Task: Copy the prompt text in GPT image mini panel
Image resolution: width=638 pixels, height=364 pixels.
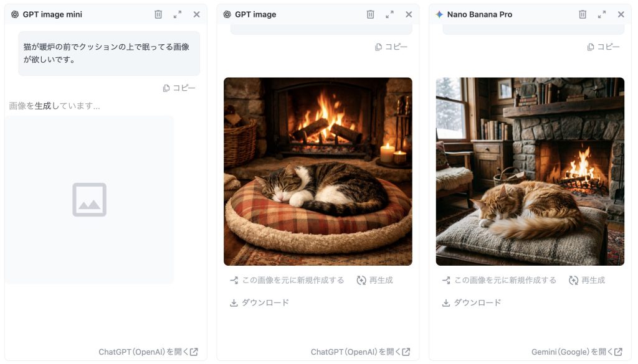Action: coord(179,88)
